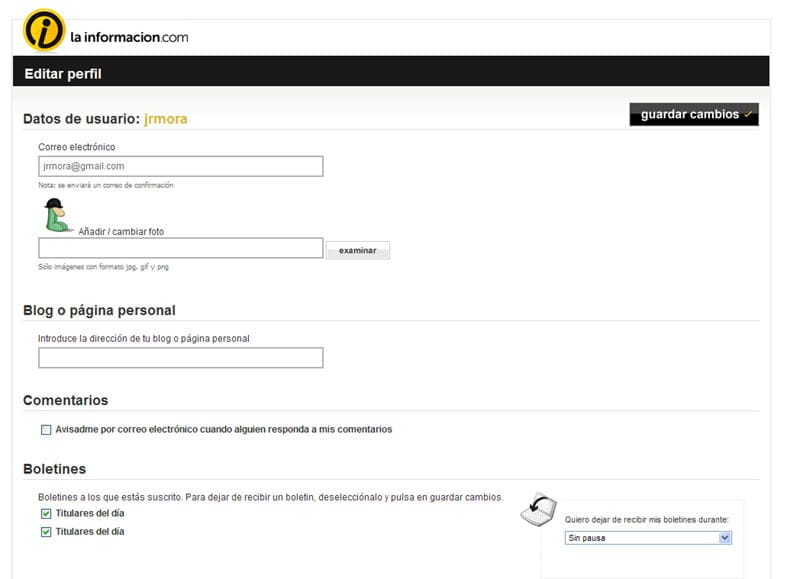Screen dimensions: 800x579
Task: Save changes with guardar cambios button
Action: (x=694, y=114)
